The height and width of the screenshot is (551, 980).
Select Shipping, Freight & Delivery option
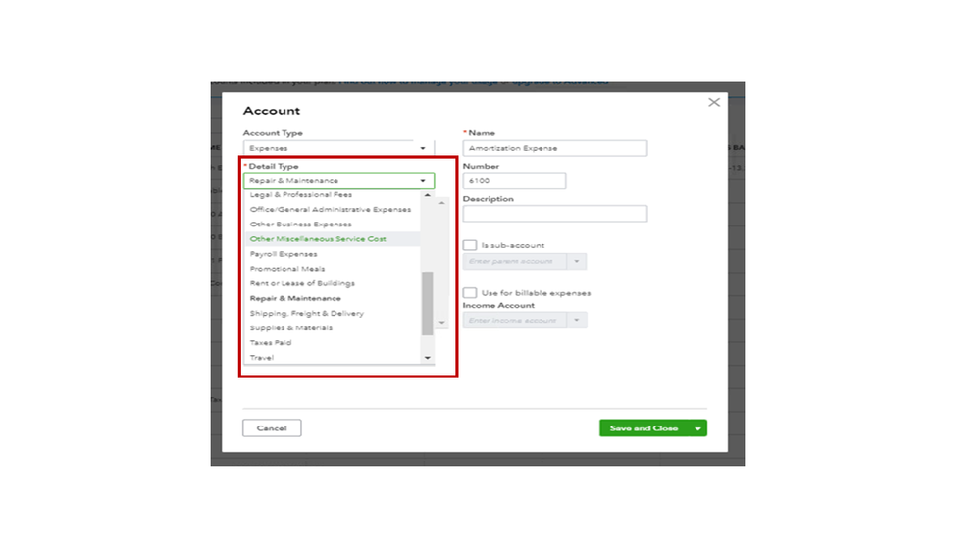pos(306,313)
